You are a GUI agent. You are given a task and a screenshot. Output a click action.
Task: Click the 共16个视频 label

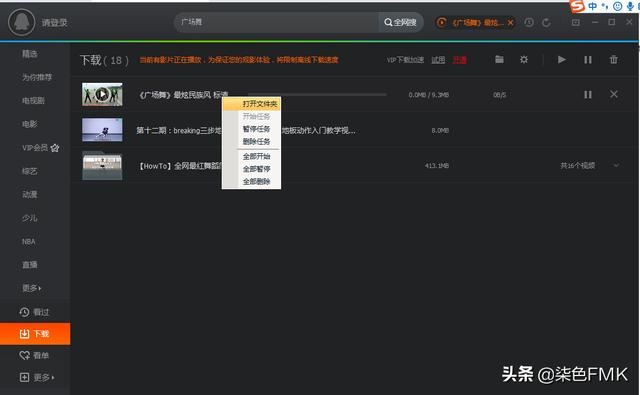[577, 166]
